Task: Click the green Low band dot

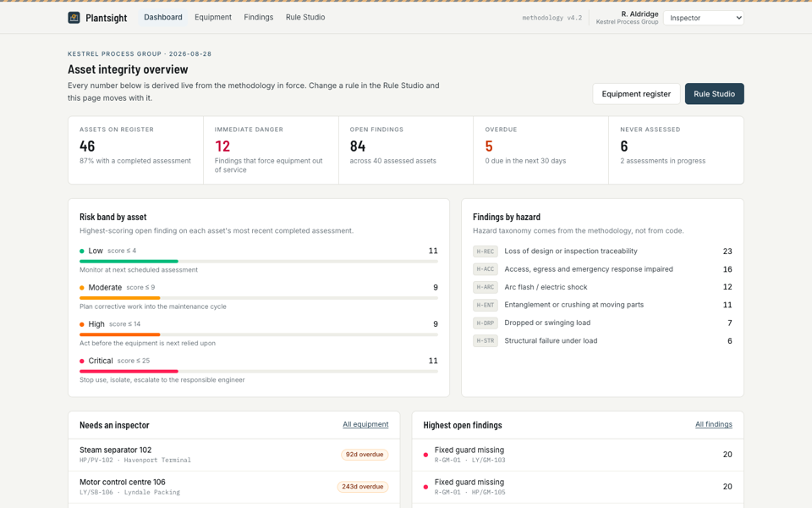Action: click(x=82, y=251)
